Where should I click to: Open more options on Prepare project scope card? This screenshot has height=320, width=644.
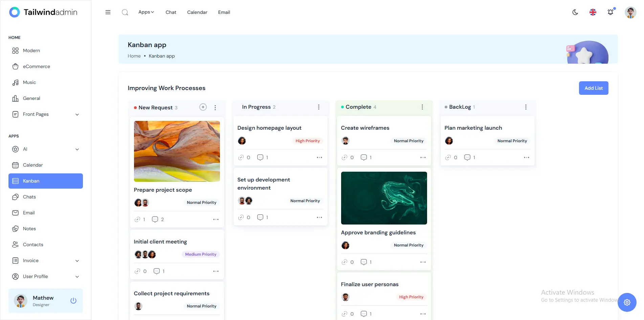click(216, 219)
